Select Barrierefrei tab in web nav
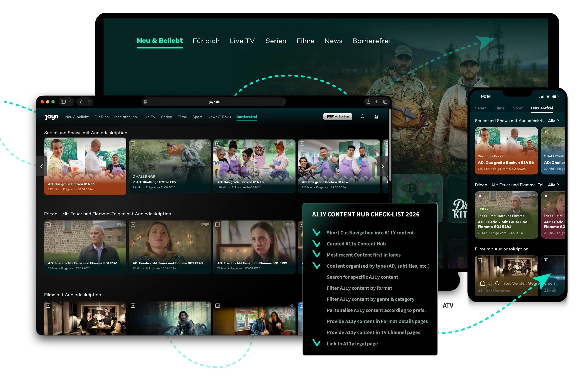This screenshot has height=376, width=588. (x=246, y=117)
